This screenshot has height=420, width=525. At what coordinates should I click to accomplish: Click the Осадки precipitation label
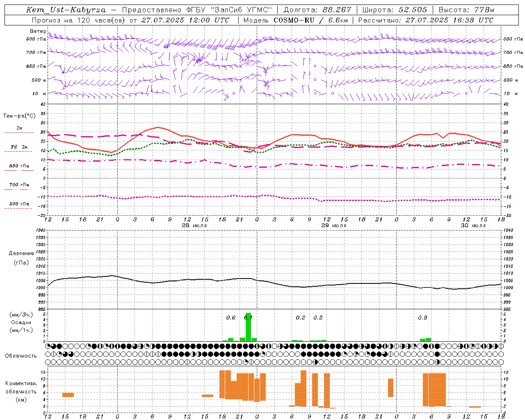[x=21, y=322]
